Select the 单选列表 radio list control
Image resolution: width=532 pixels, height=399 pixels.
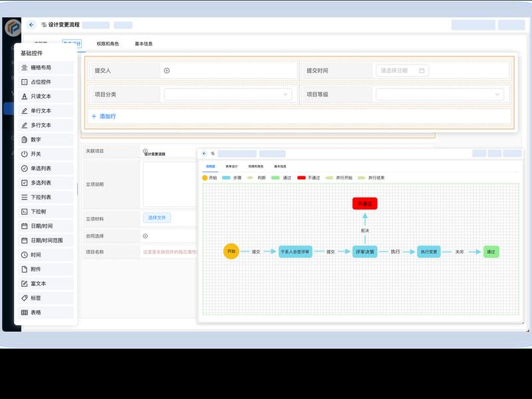coord(45,168)
